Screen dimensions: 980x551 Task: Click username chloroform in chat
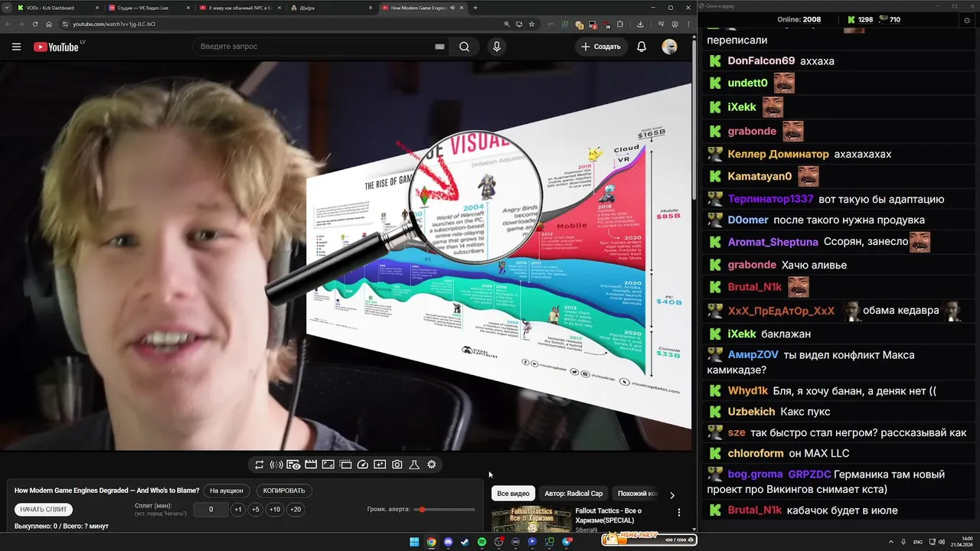(756, 453)
